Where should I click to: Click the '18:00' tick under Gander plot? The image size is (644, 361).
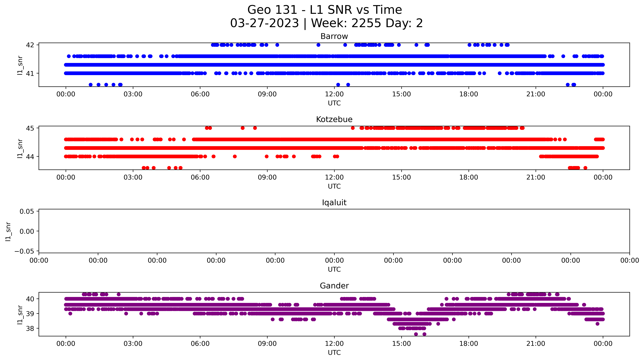coord(469,344)
